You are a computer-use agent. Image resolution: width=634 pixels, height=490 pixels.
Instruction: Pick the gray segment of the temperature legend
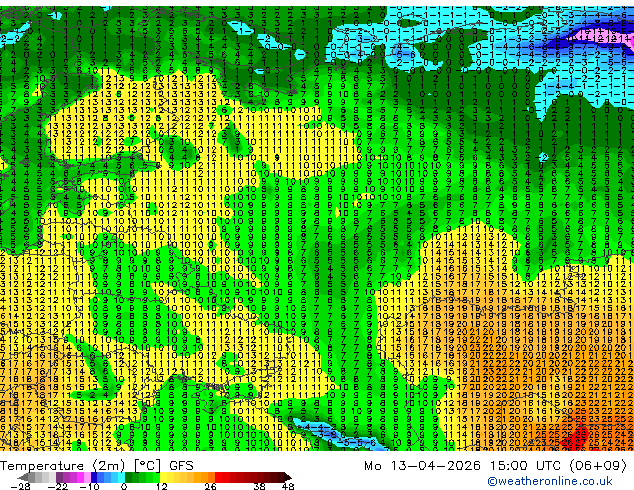[32, 477]
